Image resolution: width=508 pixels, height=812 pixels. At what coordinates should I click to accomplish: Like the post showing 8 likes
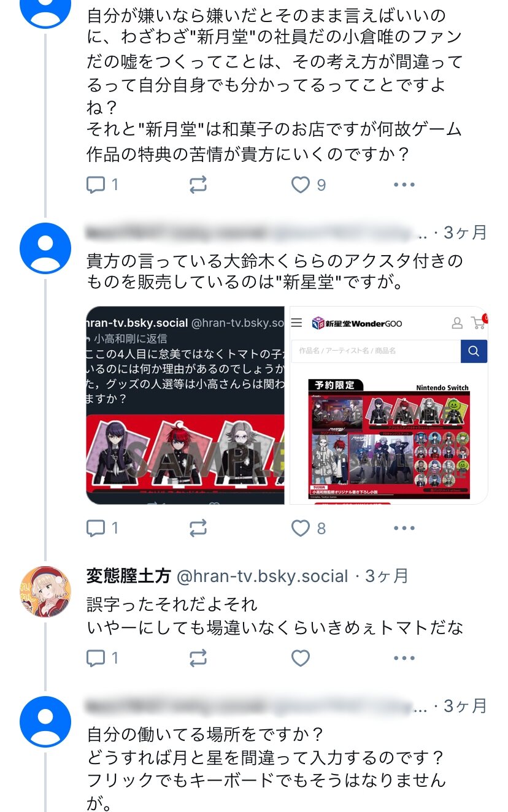point(308,527)
